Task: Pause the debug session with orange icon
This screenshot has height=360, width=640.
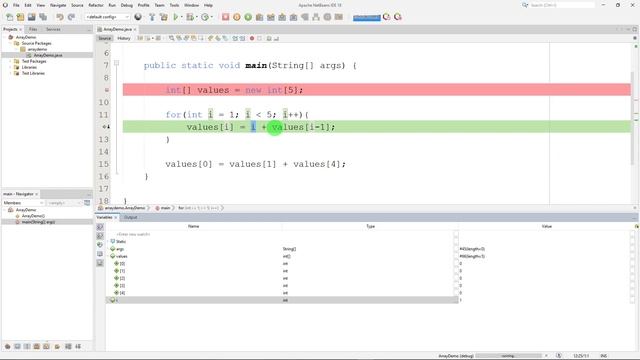Action: pos(237,17)
